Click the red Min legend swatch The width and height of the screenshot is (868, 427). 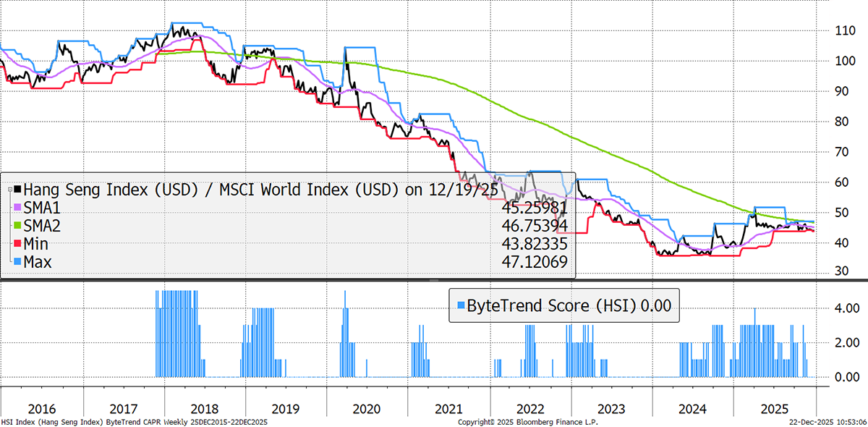pyautogui.click(x=18, y=244)
